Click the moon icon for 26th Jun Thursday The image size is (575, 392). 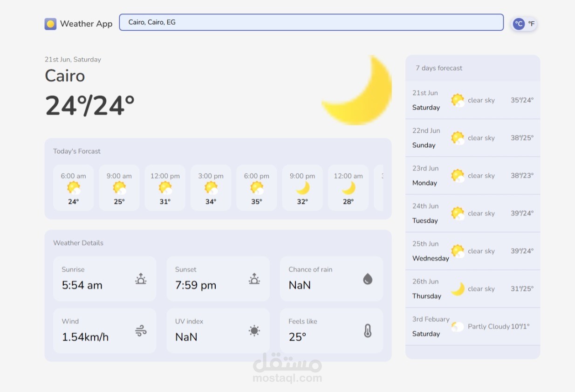(x=458, y=289)
